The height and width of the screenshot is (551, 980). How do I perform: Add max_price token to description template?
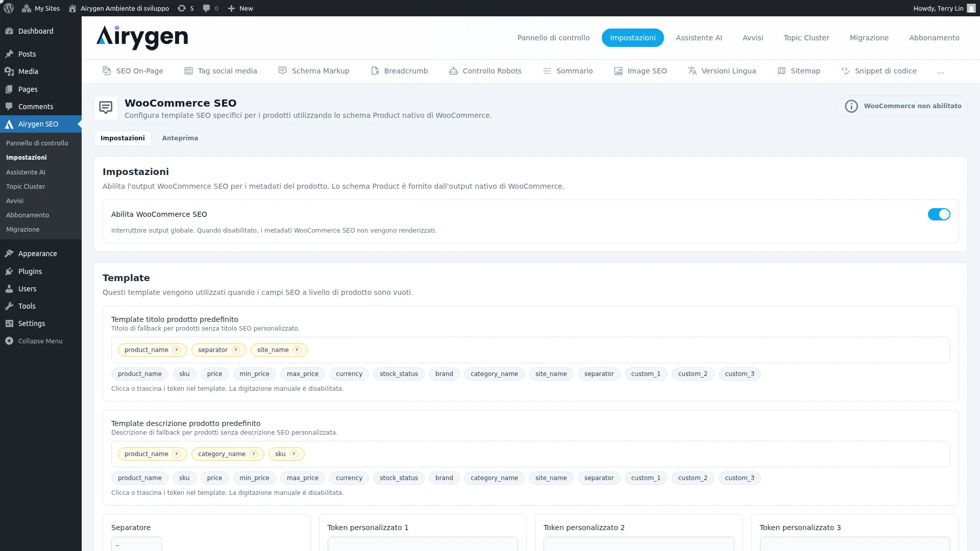coord(303,478)
